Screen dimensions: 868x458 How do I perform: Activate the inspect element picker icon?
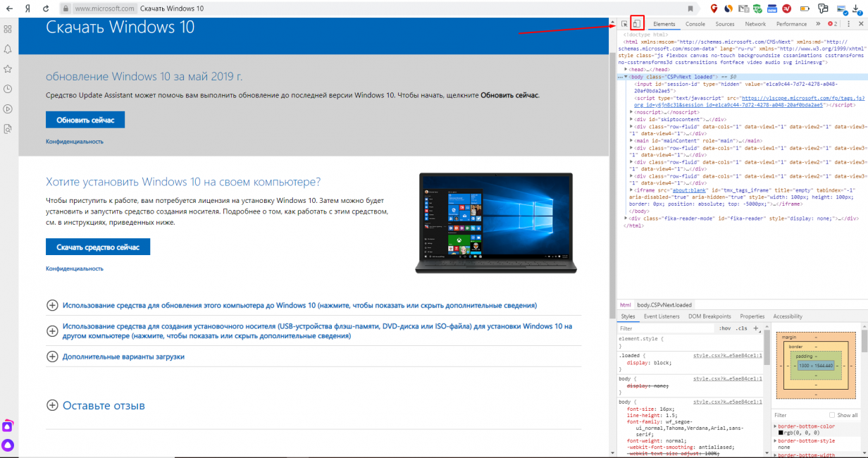[x=624, y=24]
